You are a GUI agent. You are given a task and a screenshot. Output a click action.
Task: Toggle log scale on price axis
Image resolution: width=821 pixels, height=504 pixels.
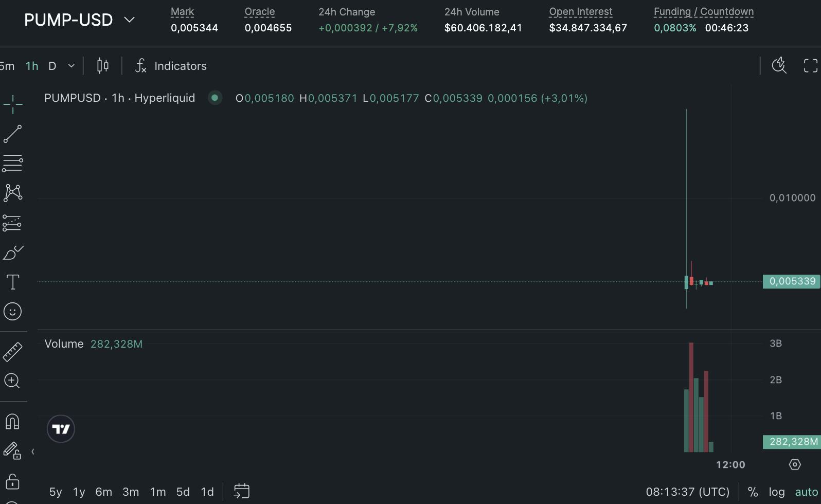[776, 492]
